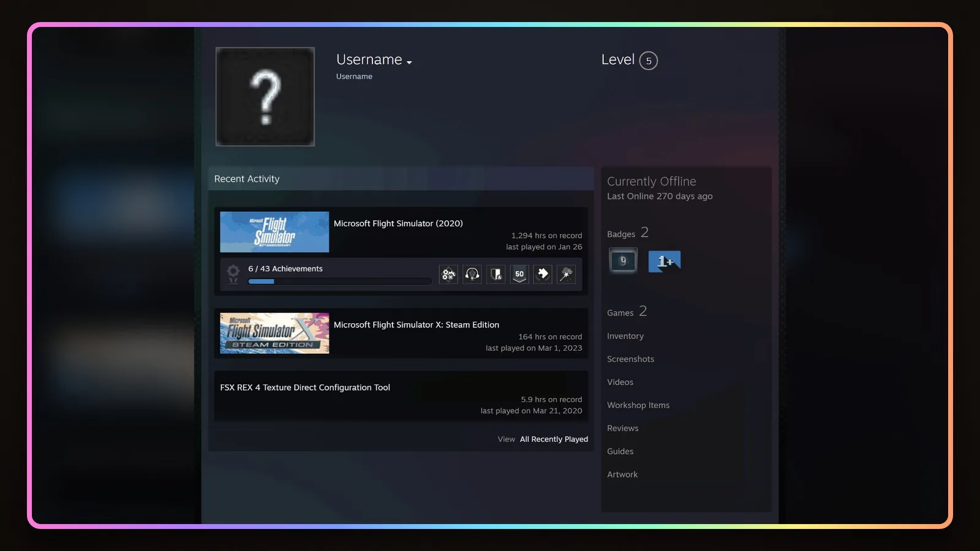
Task: View All Recently Played games
Action: click(x=554, y=439)
